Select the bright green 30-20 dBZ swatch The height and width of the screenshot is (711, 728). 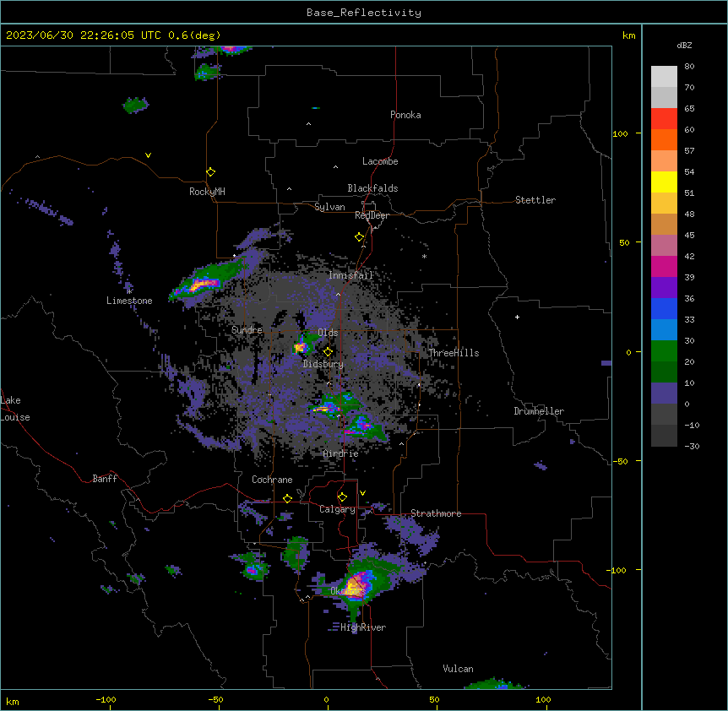tap(664, 351)
